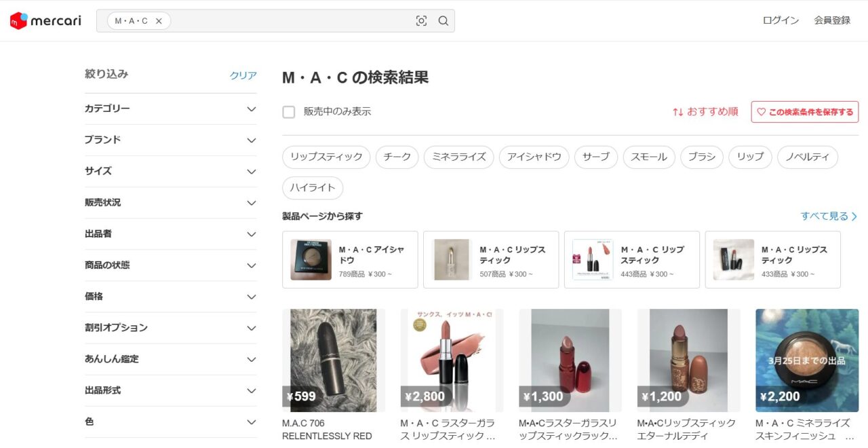Click the magnifier search icon

coord(443,21)
